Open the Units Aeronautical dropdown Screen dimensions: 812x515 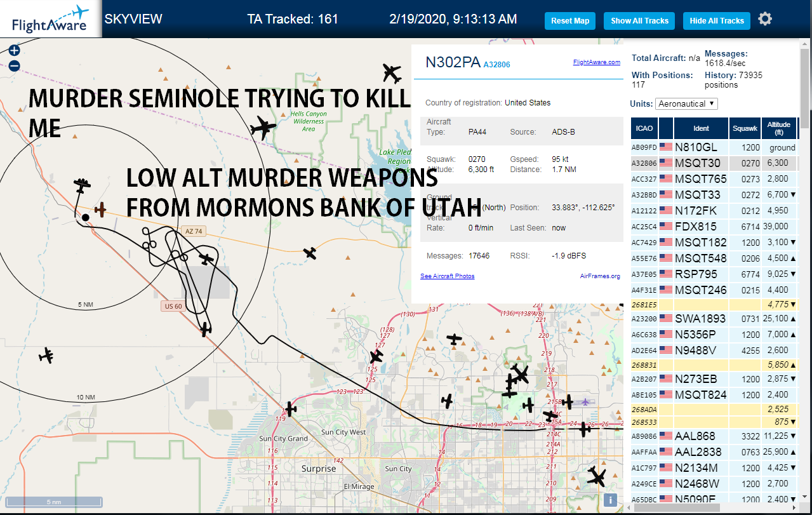click(x=686, y=104)
